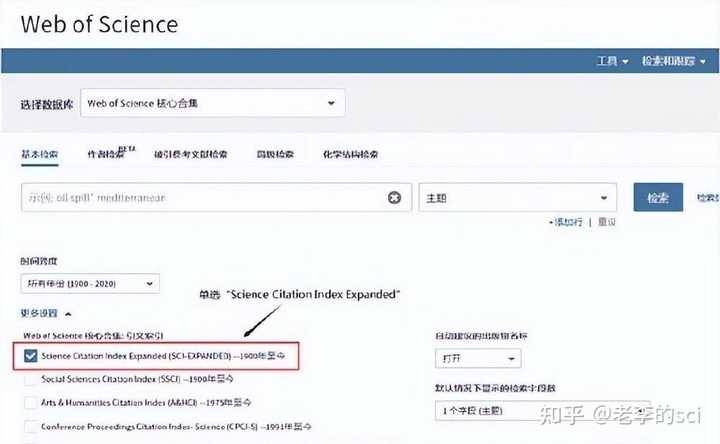Click the 选择数据库 label
The width and height of the screenshot is (720, 444).
(x=46, y=104)
